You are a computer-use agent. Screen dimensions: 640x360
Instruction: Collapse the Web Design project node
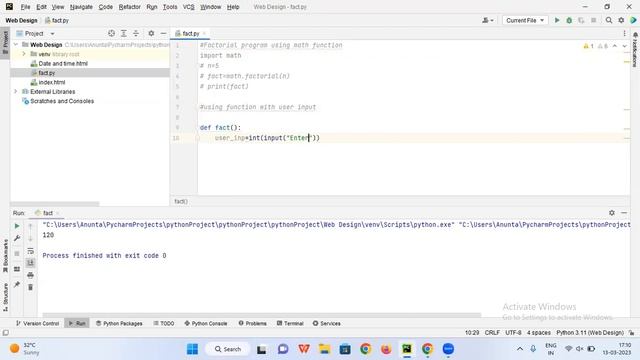(16, 44)
